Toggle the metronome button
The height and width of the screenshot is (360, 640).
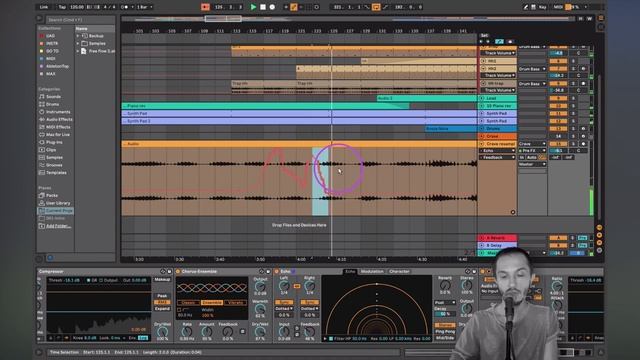(125, 7)
